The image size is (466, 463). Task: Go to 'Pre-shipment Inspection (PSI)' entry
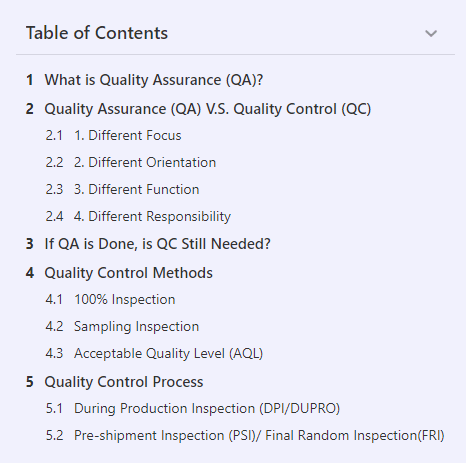[x=259, y=436]
